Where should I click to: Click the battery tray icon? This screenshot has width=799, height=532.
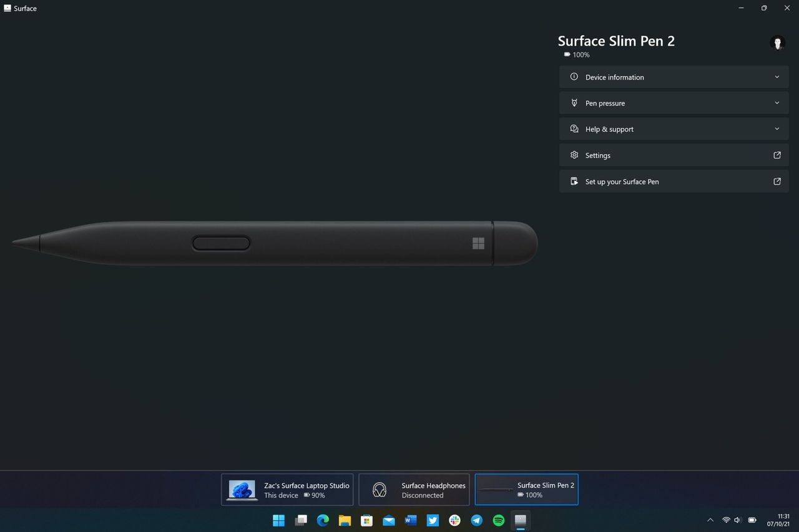click(x=752, y=520)
